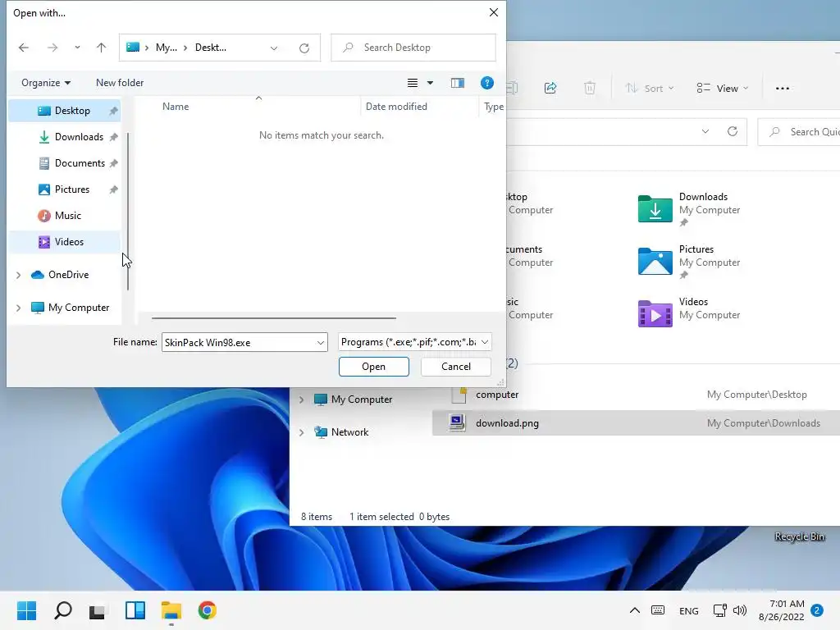Select the computer recent file row
Viewport: 840px width, 630px height.
pyautogui.click(x=636, y=395)
